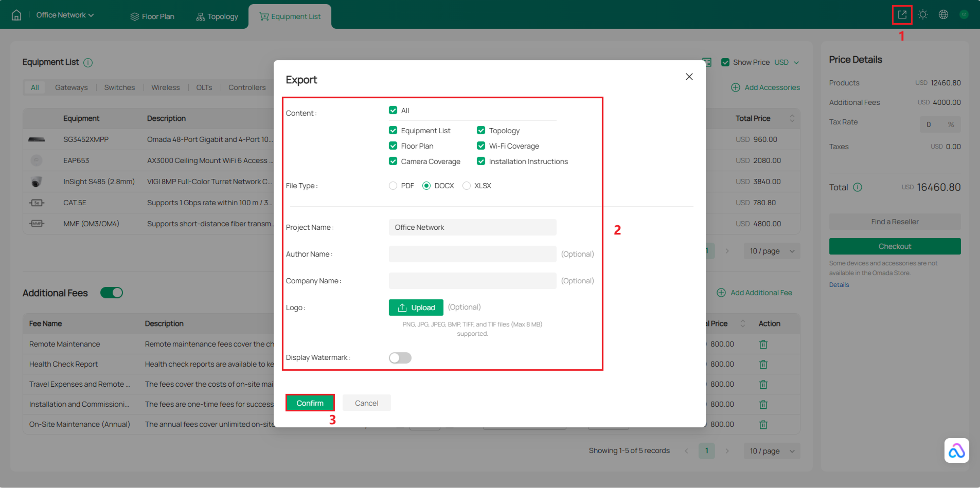Open the language globe icon

pyautogui.click(x=943, y=15)
